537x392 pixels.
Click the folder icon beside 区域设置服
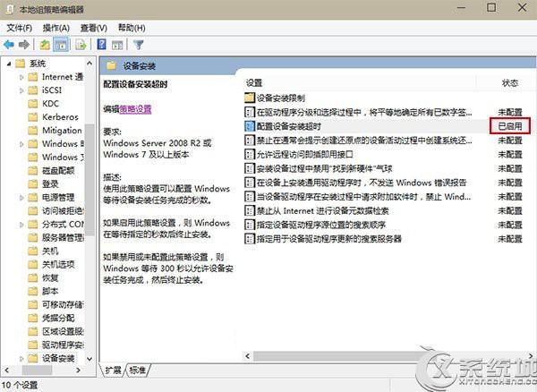tap(32, 331)
